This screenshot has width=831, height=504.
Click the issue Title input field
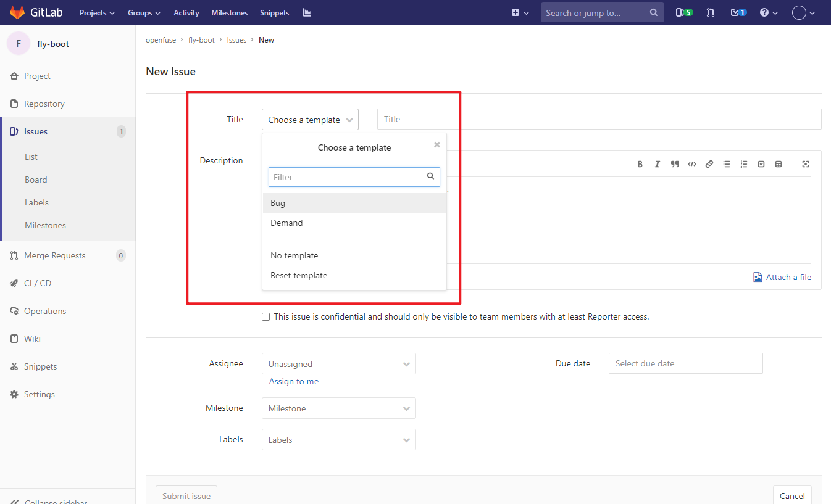tap(599, 119)
